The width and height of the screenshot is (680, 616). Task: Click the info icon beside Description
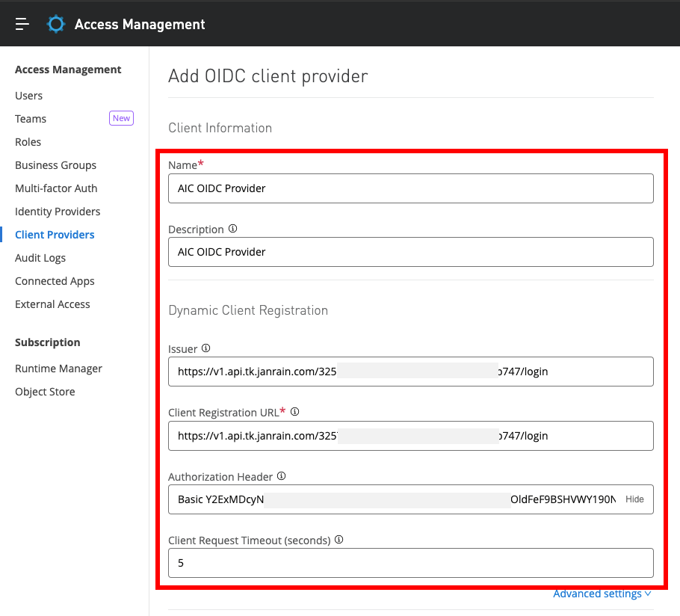point(232,229)
